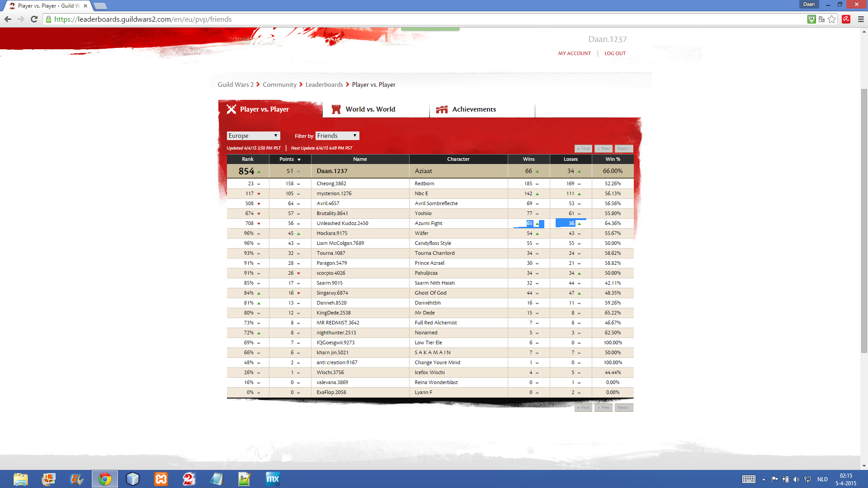
Task: Click the Rank column header
Action: (x=248, y=159)
